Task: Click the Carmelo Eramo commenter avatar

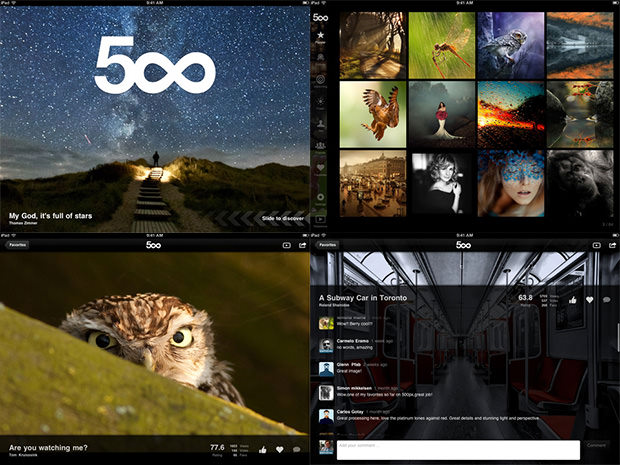Action: pyautogui.click(x=326, y=345)
